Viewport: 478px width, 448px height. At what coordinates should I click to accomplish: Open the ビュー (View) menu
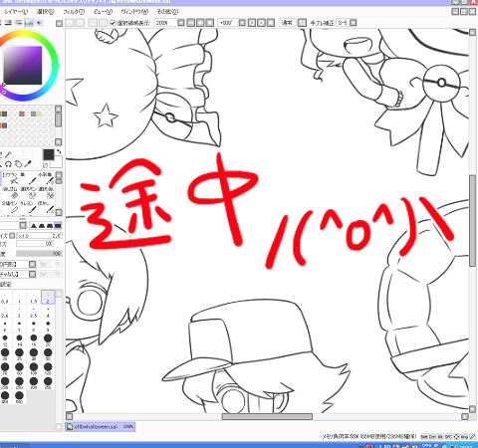pyautogui.click(x=103, y=12)
